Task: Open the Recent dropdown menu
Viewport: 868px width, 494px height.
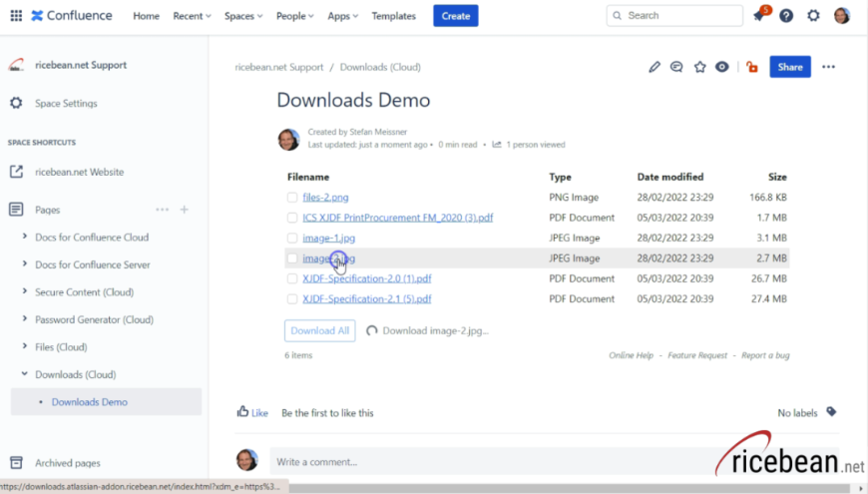Action: [x=192, y=16]
